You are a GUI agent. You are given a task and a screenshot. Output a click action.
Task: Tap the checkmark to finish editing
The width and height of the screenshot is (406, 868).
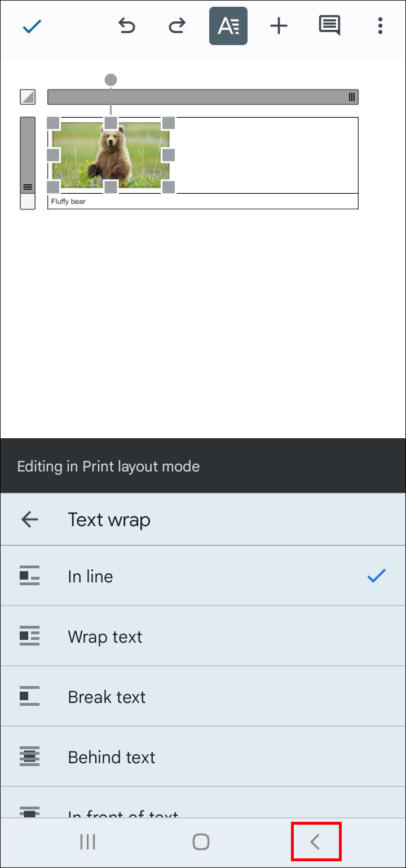coord(32,26)
